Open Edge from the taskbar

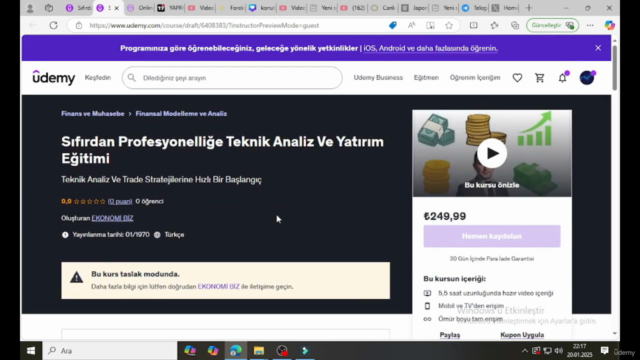236,351
